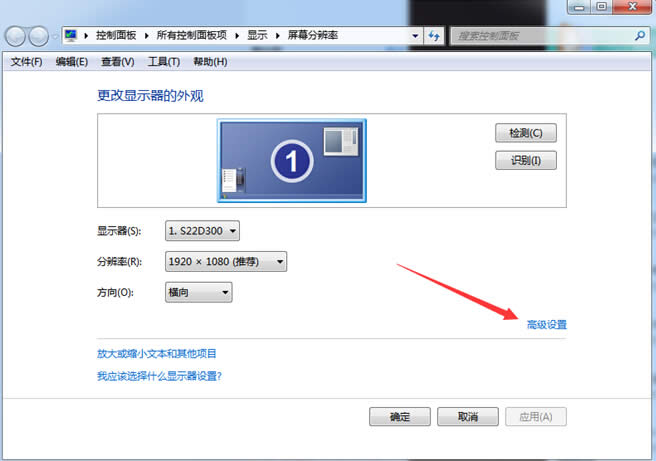Open the 工具(T) menu

pyautogui.click(x=163, y=62)
